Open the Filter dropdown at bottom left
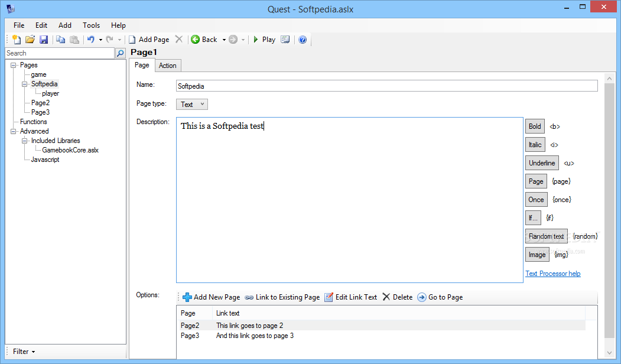621x364 pixels. point(24,352)
